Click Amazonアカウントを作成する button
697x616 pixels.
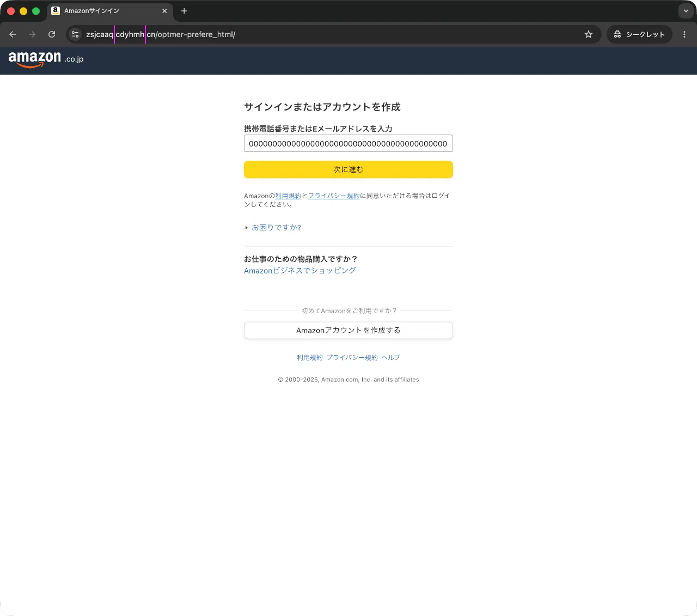[x=348, y=331]
